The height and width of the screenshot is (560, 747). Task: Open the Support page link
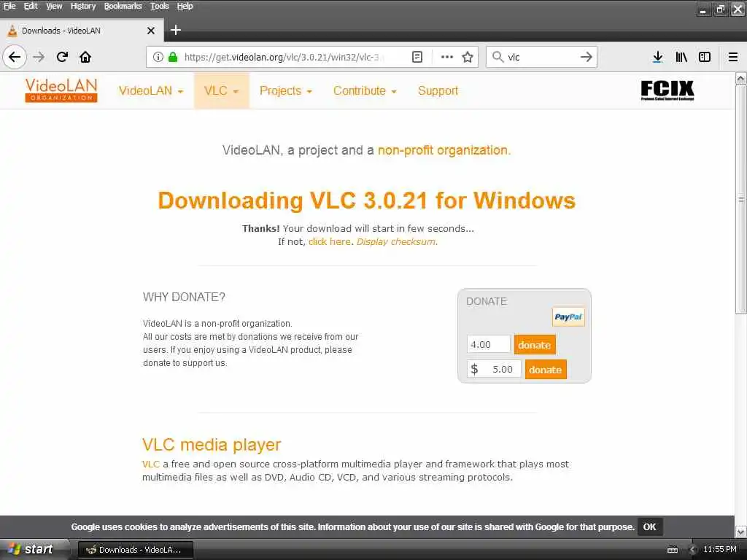[438, 91]
